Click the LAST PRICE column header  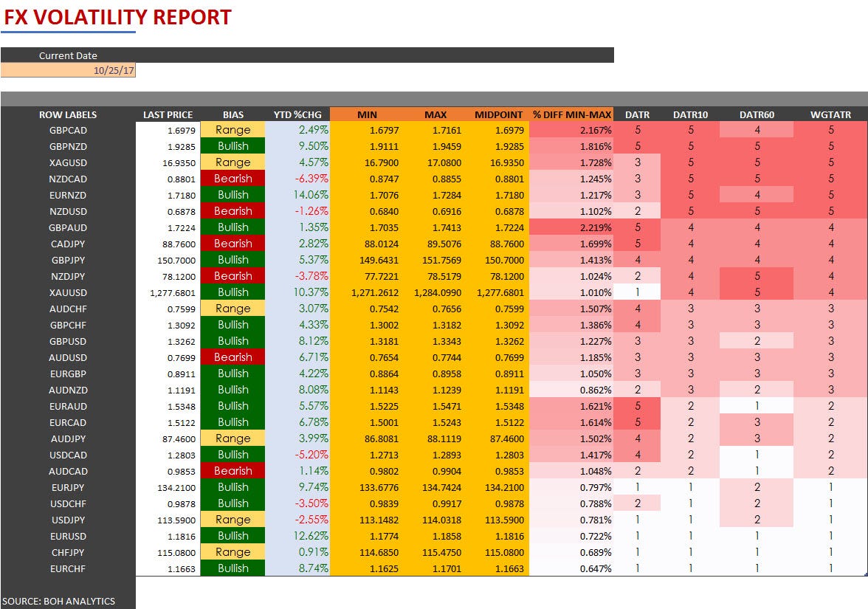pyautogui.click(x=168, y=114)
